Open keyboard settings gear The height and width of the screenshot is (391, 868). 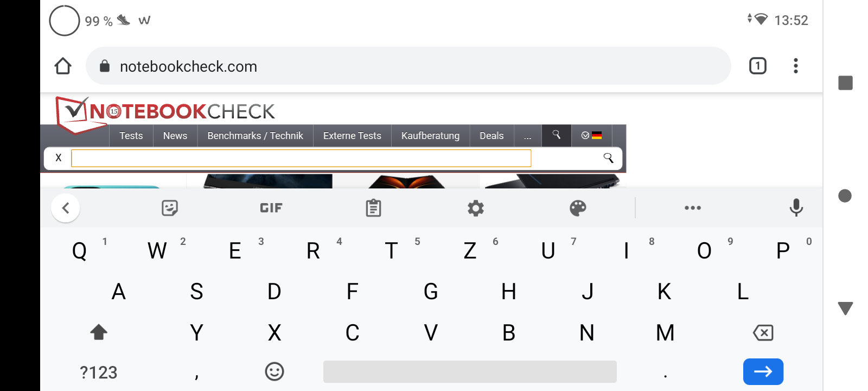[476, 208]
